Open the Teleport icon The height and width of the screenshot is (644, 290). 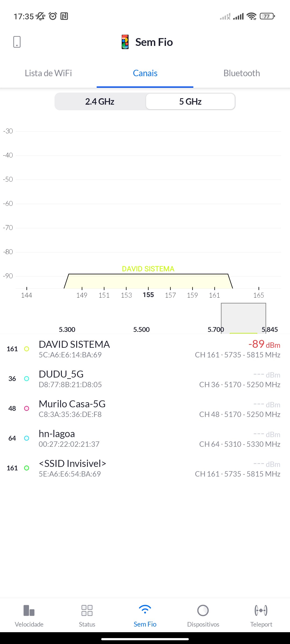[261, 610]
